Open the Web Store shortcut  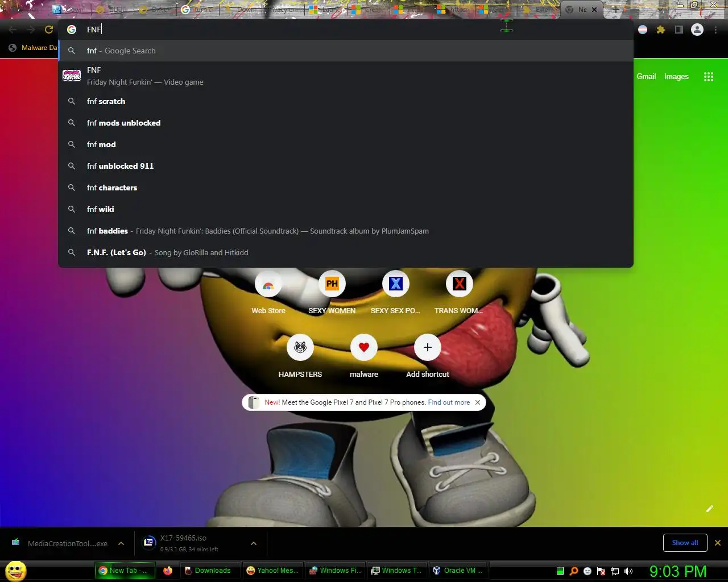point(268,293)
